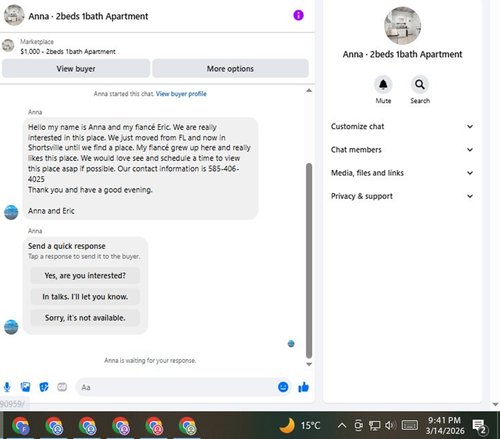Click 'Anna is waiting for your response.' text
The height and width of the screenshot is (439, 500).
pos(150,360)
